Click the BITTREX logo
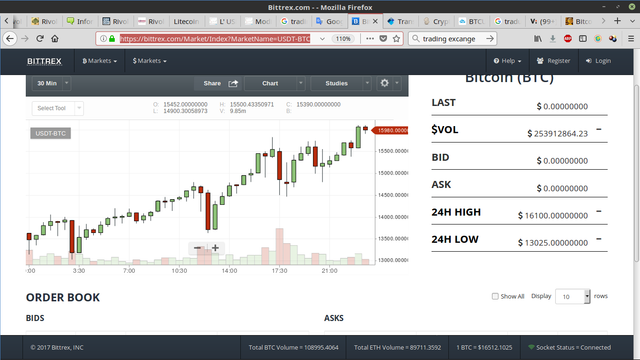Image resolution: width=640 pixels, height=360 pixels. (44, 61)
